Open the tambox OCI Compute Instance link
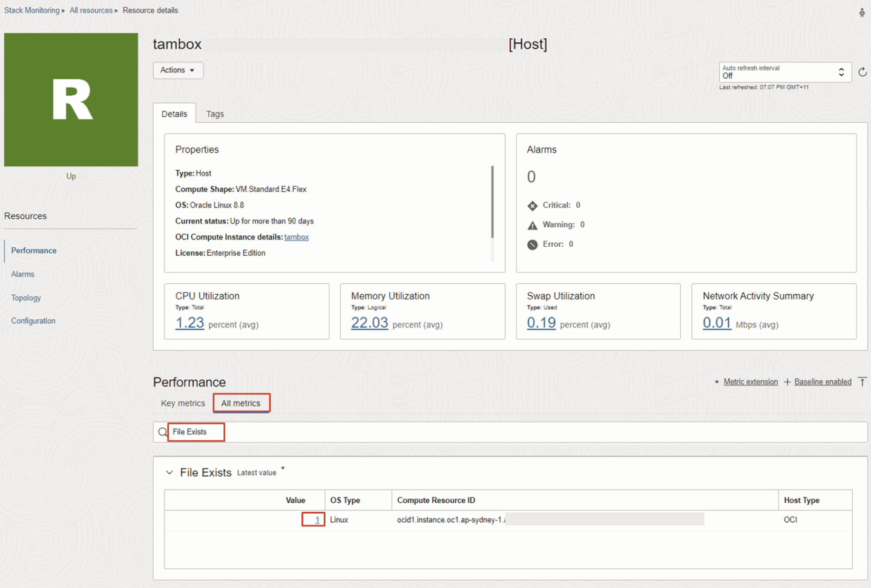This screenshot has width=871, height=588. (296, 237)
